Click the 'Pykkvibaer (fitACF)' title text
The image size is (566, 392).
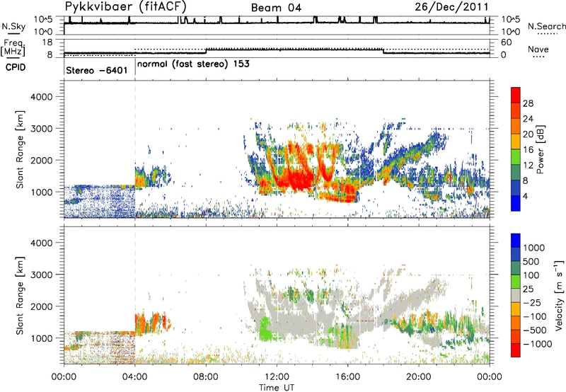tap(125, 6)
